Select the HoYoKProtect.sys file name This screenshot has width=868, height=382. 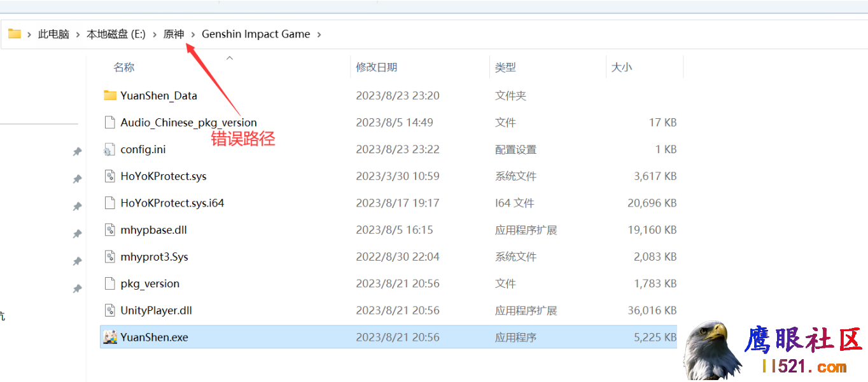tap(164, 176)
